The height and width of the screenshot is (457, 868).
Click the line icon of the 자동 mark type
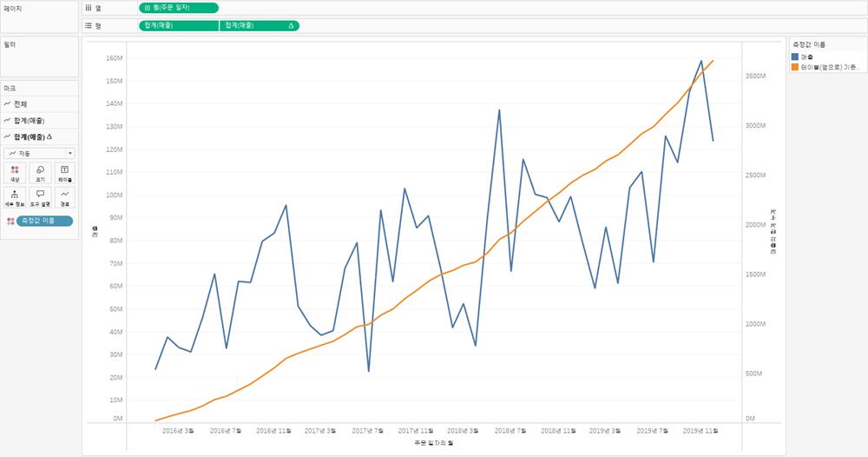coord(13,154)
